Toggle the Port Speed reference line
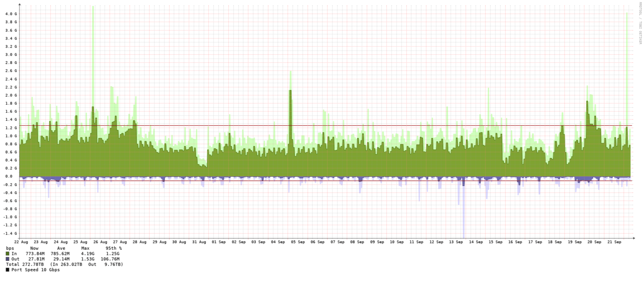The width and height of the screenshot is (644, 281). [36, 269]
